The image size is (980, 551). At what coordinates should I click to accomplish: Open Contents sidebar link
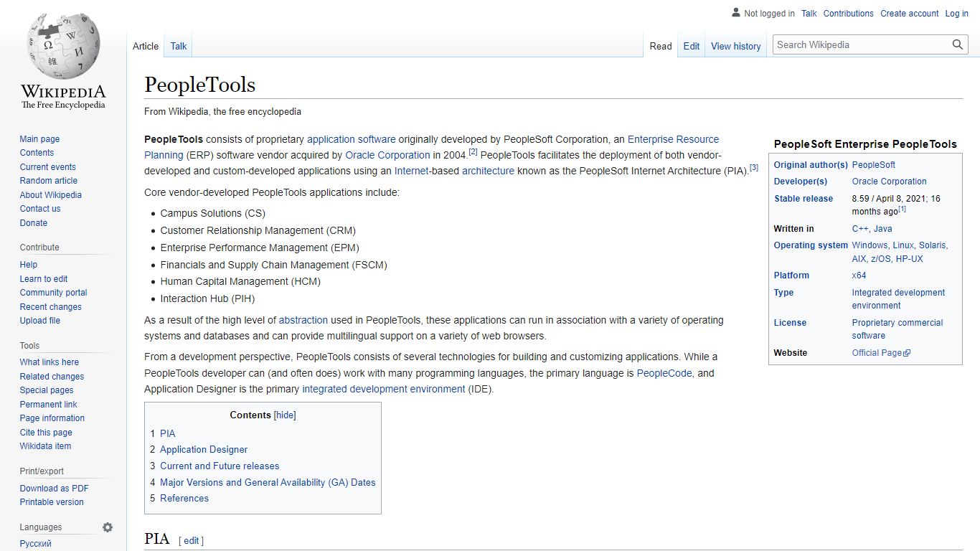[x=37, y=153]
